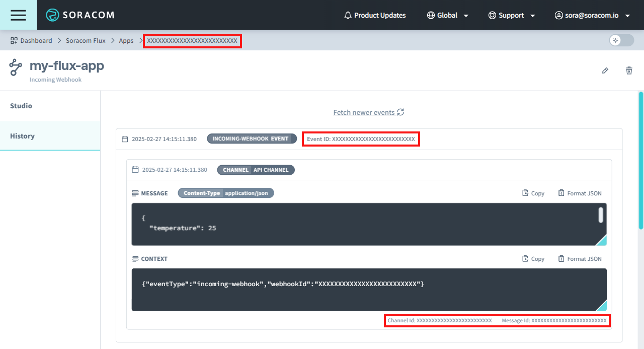This screenshot has width=644, height=349.
Task: Click the Soracom Flux breadcrumb link
Action: pyautogui.click(x=86, y=41)
